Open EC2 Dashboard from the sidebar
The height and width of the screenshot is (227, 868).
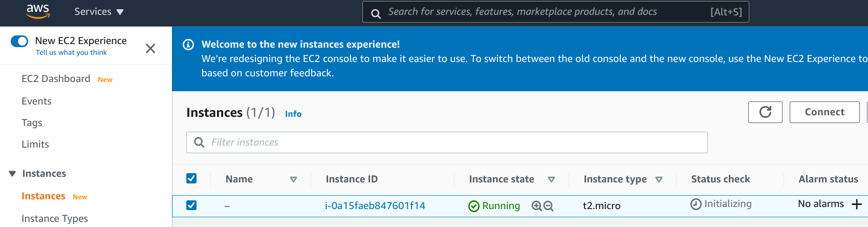(x=56, y=79)
